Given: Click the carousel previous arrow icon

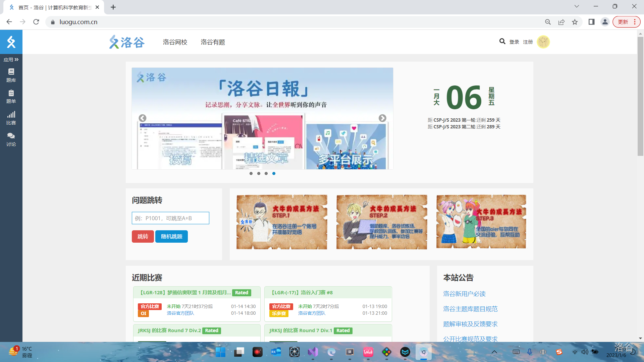Looking at the screenshot, I should point(143,118).
